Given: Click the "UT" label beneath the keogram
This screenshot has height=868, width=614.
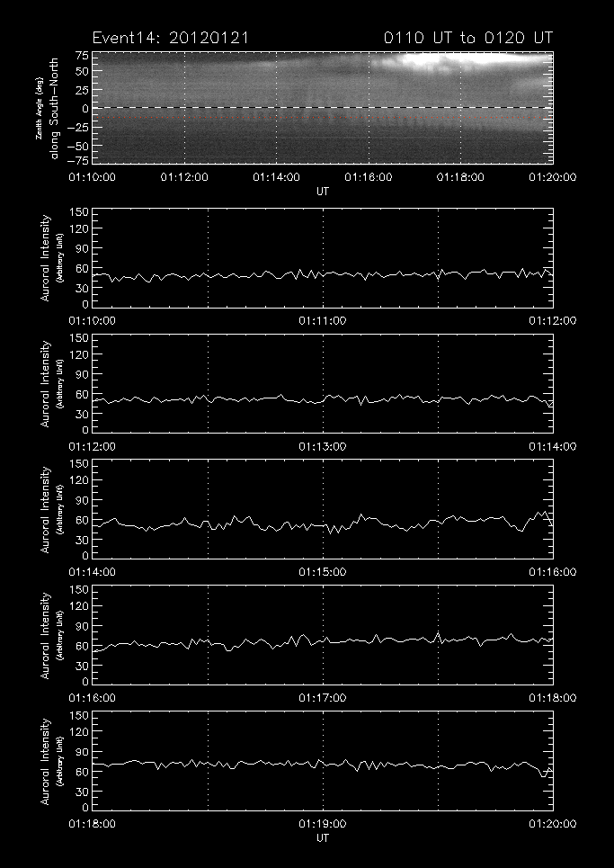Looking at the screenshot, I should click(323, 192).
